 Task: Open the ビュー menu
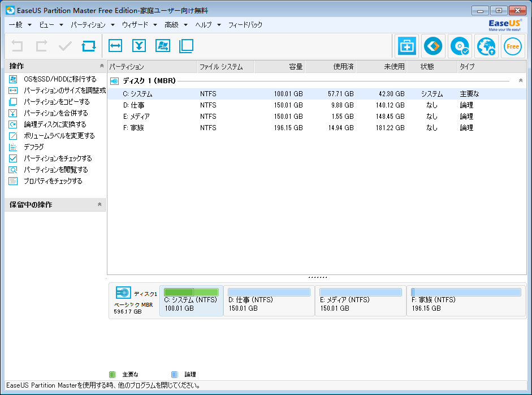tap(47, 25)
